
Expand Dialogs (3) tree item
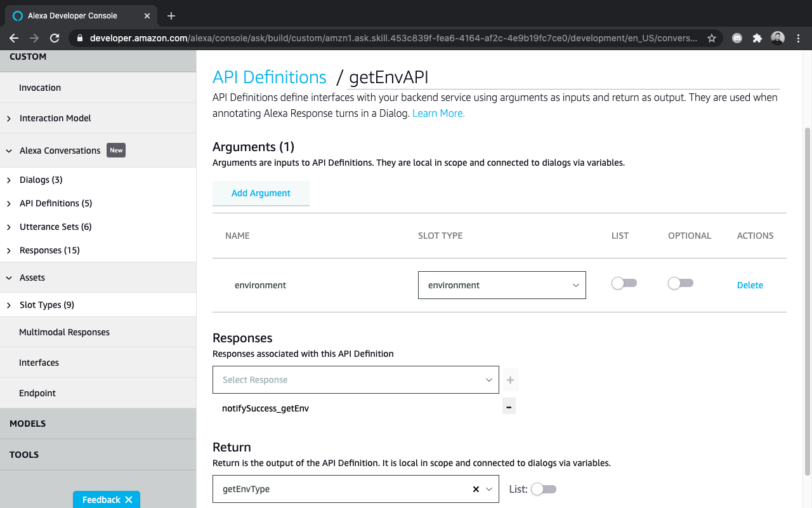point(9,180)
